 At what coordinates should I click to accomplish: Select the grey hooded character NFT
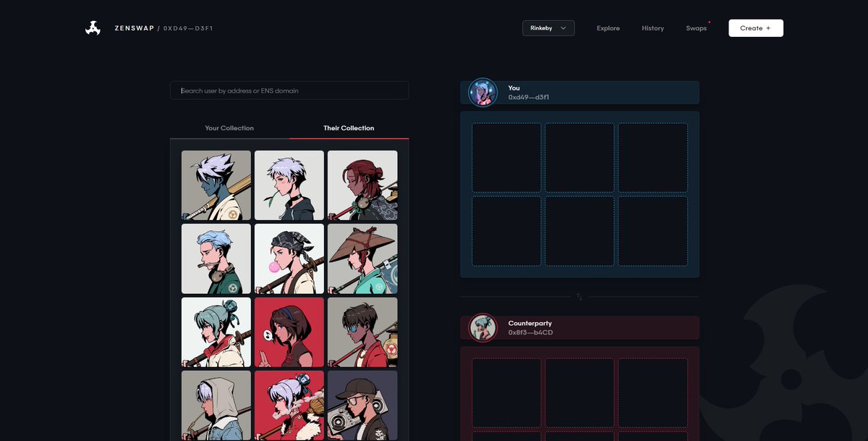tap(216, 405)
